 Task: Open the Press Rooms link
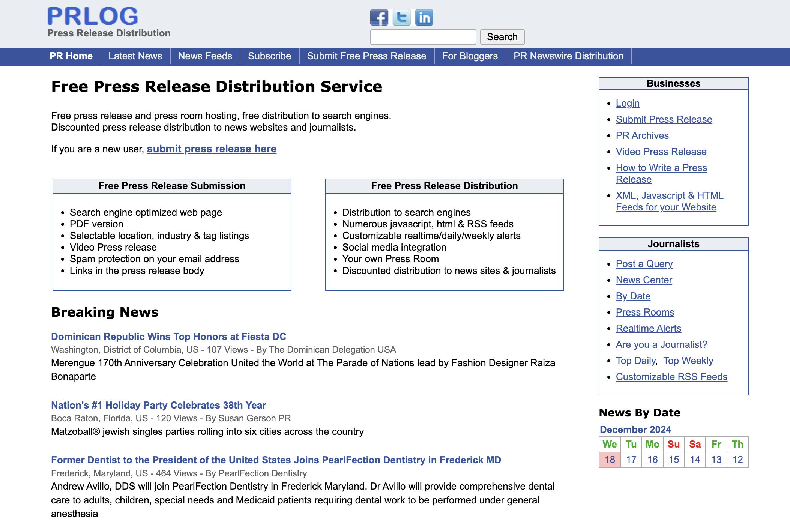pyautogui.click(x=645, y=312)
